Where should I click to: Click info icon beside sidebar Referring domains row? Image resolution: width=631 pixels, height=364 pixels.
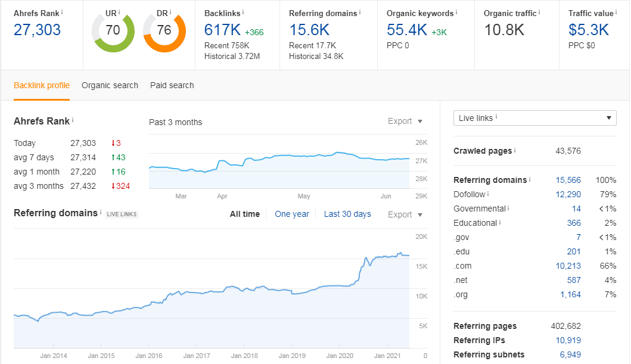tap(530, 179)
